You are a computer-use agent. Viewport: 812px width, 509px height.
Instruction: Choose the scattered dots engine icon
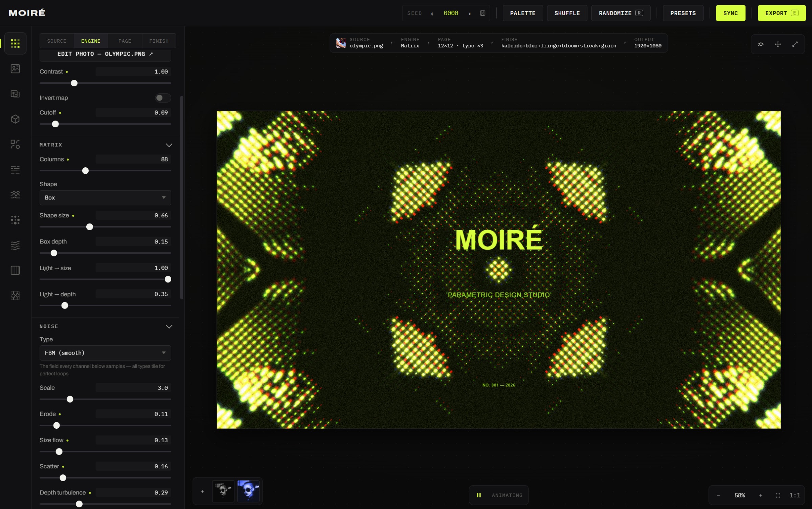pyautogui.click(x=15, y=220)
